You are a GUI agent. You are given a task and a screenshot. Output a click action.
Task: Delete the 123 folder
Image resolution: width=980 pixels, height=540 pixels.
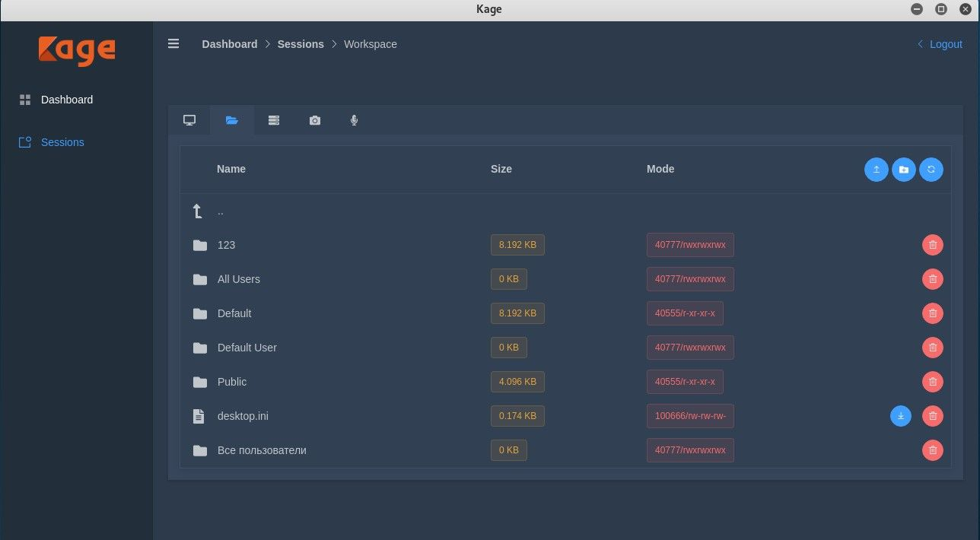(933, 245)
